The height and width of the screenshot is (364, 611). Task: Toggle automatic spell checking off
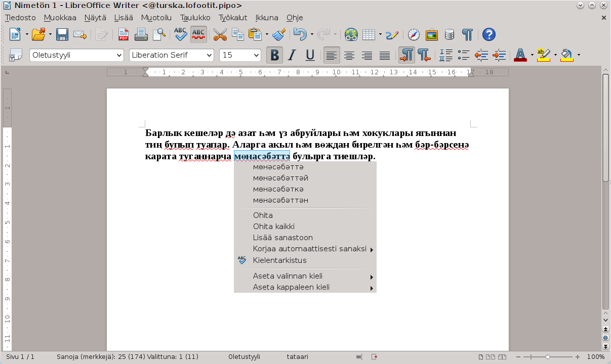click(x=198, y=34)
